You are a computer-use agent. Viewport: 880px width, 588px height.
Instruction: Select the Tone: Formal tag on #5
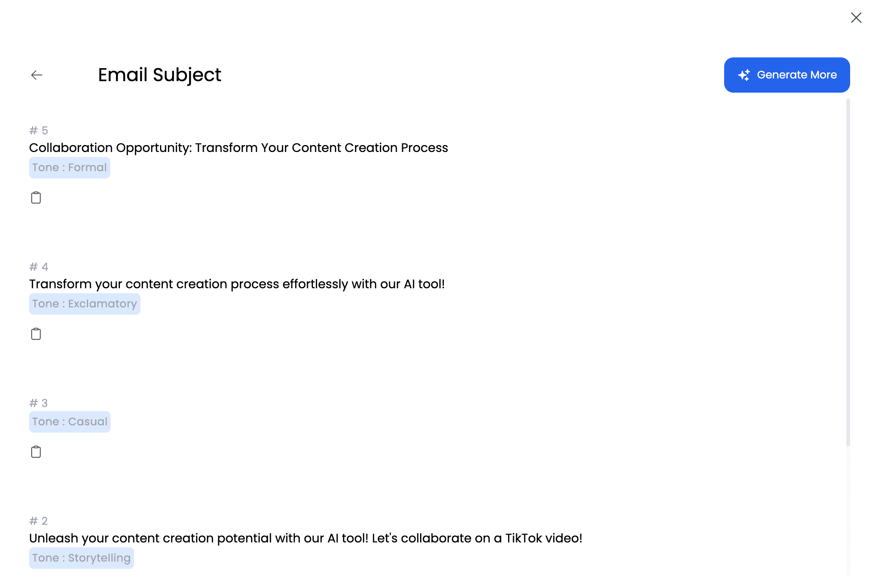(70, 167)
